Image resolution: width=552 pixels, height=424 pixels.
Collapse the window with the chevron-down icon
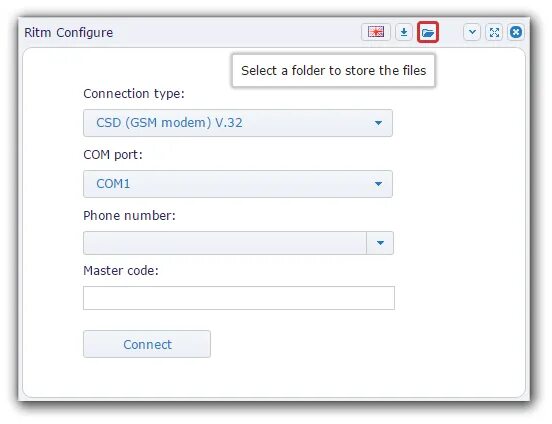click(x=472, y=32)
